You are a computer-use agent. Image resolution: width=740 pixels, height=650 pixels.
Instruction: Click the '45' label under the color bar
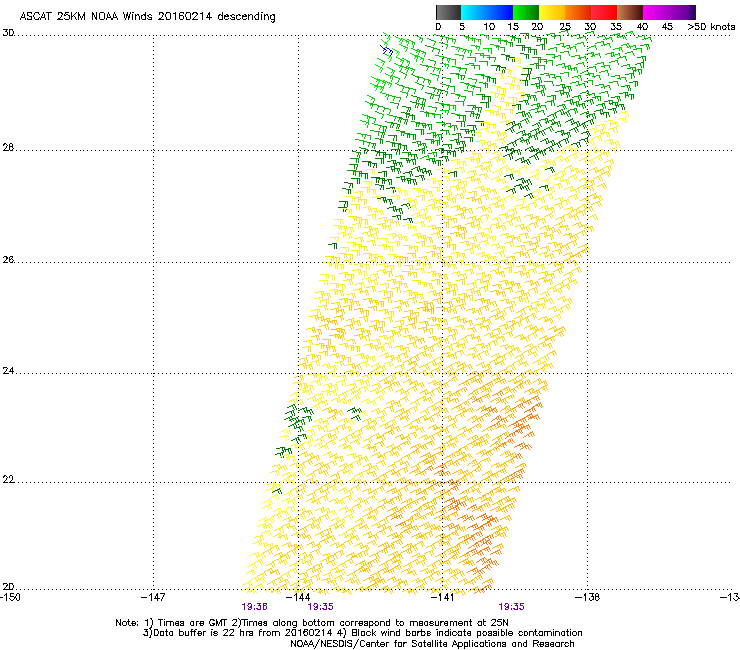click(x=667, y=27)
